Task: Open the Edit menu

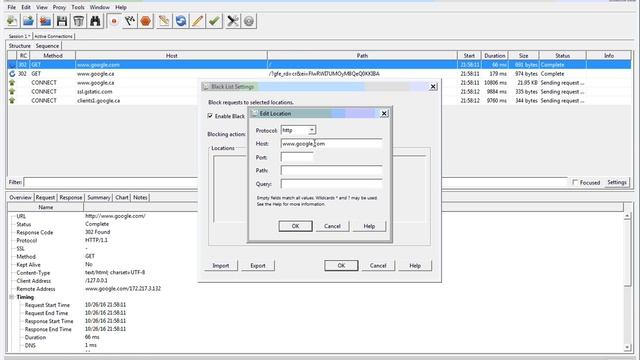Action: coord(26,7)
